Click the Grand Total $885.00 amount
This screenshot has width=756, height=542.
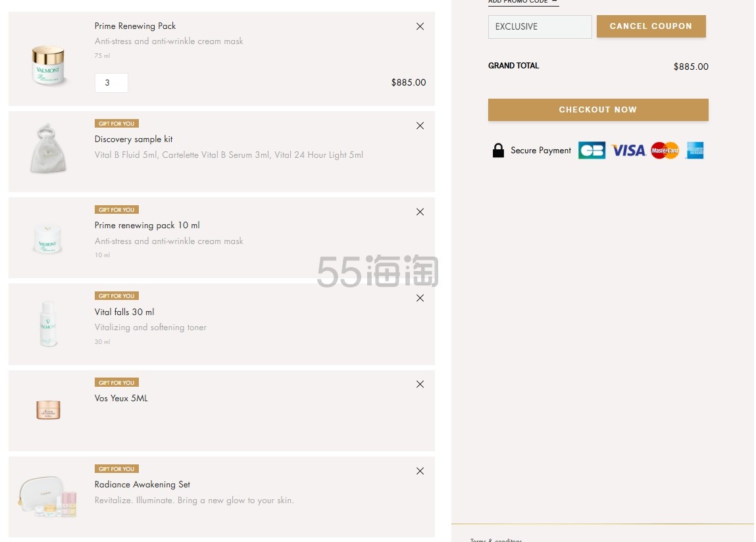[691, 66]
